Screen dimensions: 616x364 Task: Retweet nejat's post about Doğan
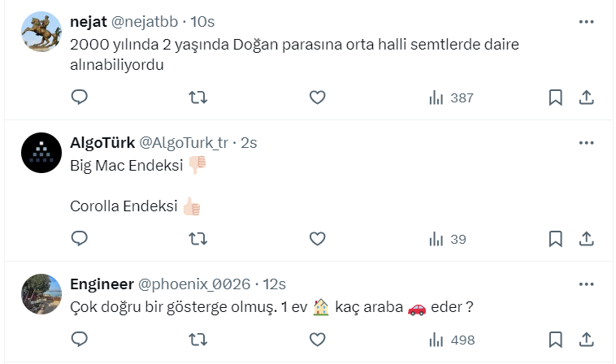(197, 97)
